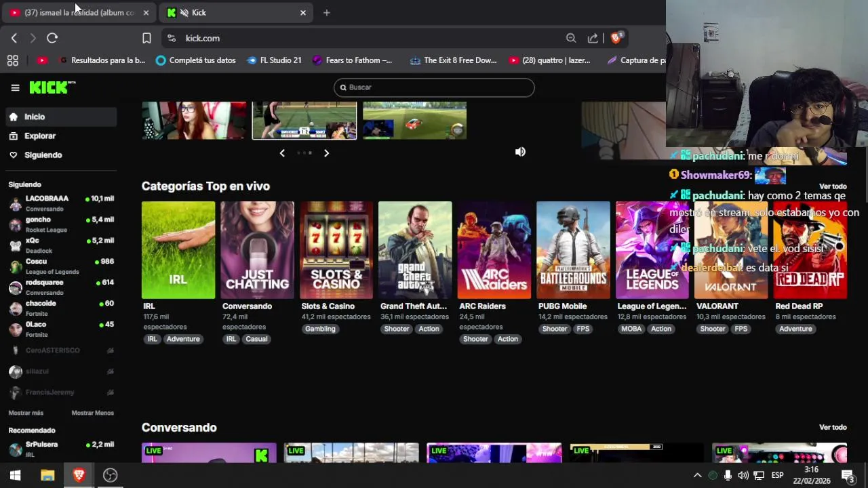Open goncho channel in sidebar
This screenshot has width=868, height=488.
click(x=61, y=224)
